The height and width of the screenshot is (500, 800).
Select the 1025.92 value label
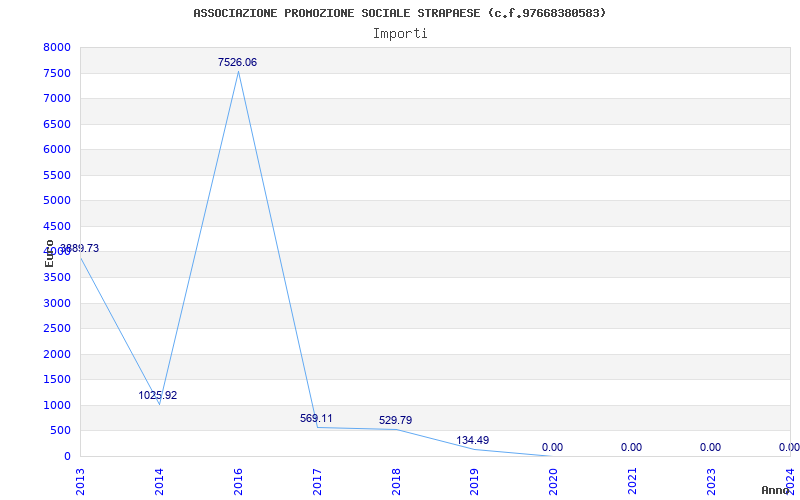[158, 395]
